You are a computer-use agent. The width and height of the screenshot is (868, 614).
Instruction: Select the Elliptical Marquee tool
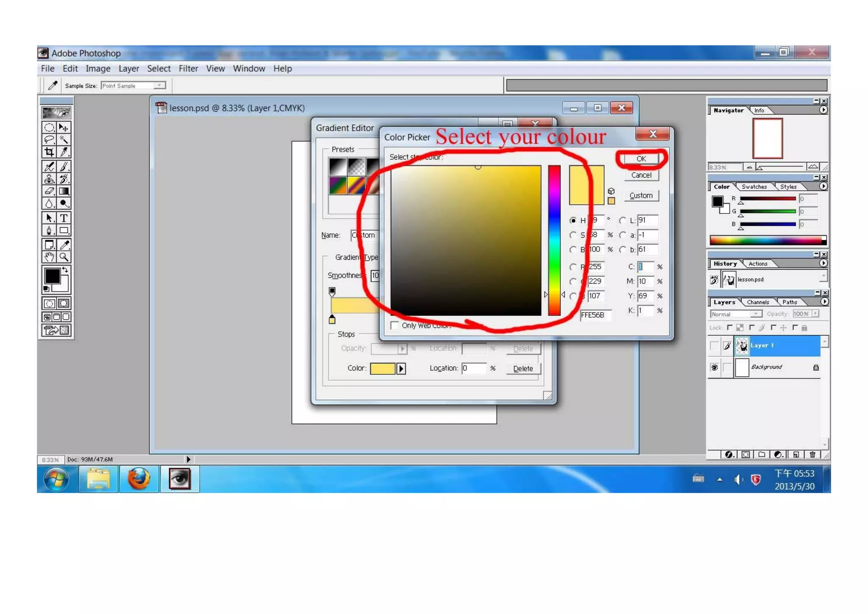click(x=49, y=128)
